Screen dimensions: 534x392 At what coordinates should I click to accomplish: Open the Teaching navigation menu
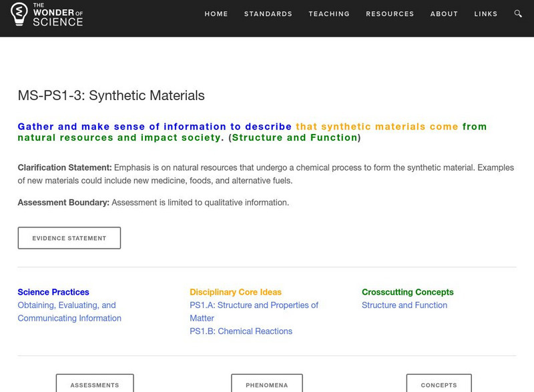pyautogui.click(x=329, y=14)
